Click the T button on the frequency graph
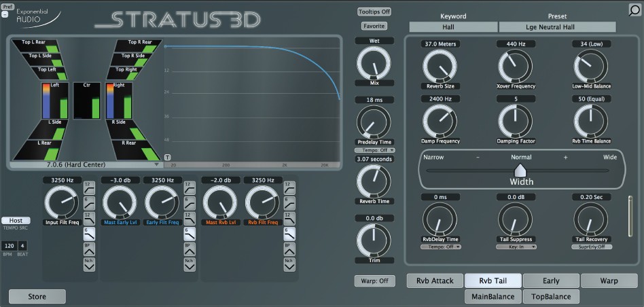Viewport: 644px width, 307px height. 168,157
